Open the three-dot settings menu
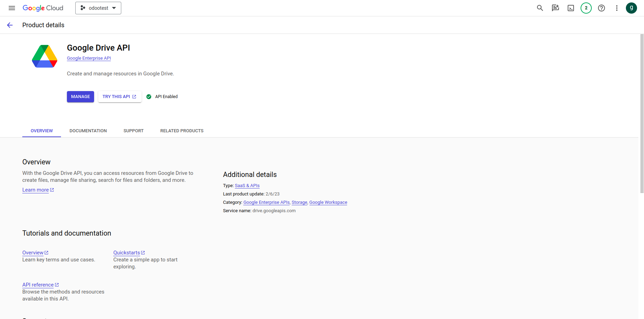Viewport: 644px width, 319px height. pos(617,8)
